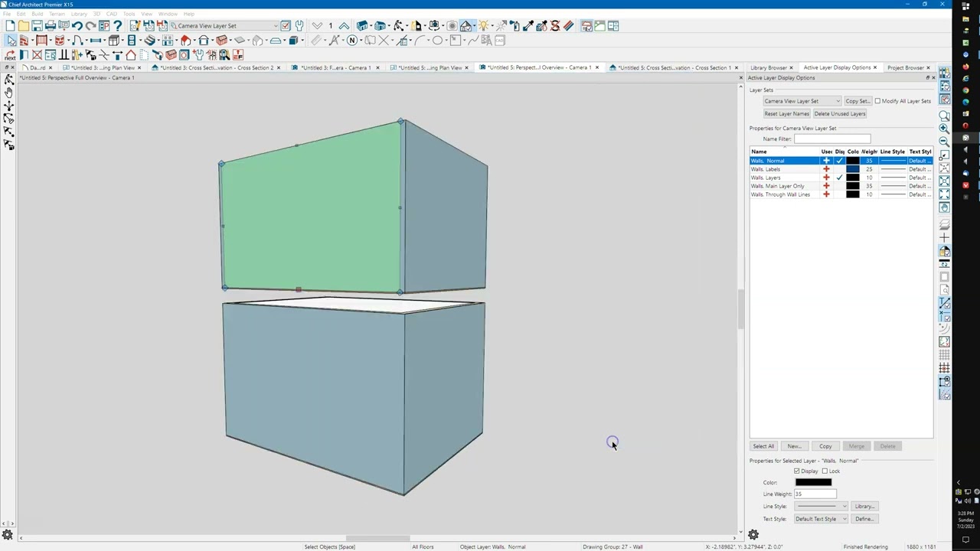The height and width of the screenshot is (551, 980).
Task: Open the Project Browser tab
Action: pyautogui.click(x=905, y=67)
